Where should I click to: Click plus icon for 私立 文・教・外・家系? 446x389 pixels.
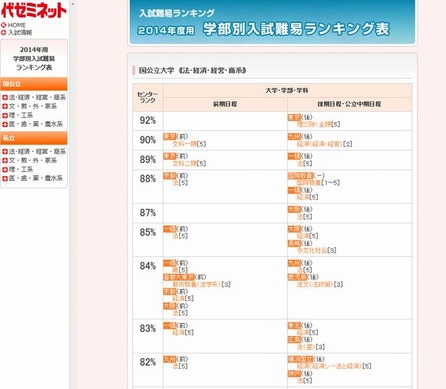tap(5, 161)
